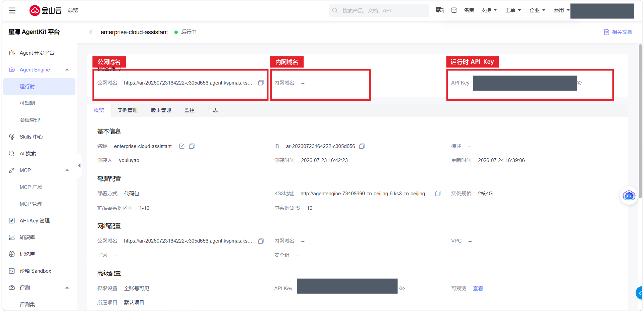Click creation time 2026-07-23 16:42:23
The height and width of the screenshot is (312, 644).
coord(324,160)
